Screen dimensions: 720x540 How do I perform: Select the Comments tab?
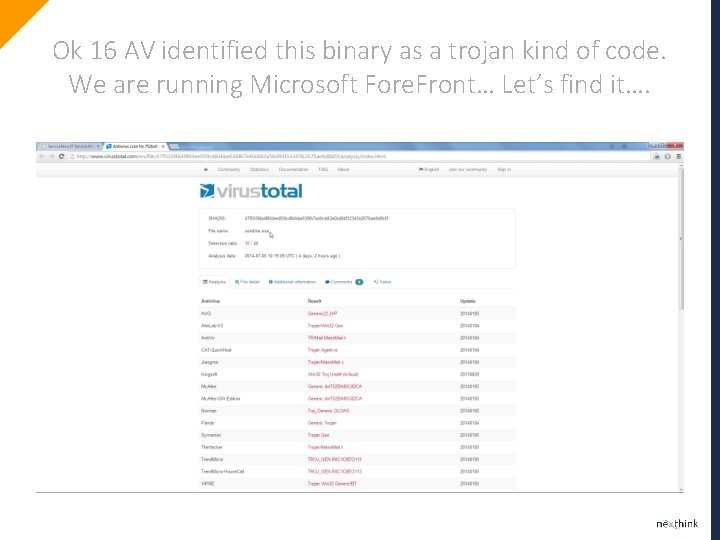344,282
